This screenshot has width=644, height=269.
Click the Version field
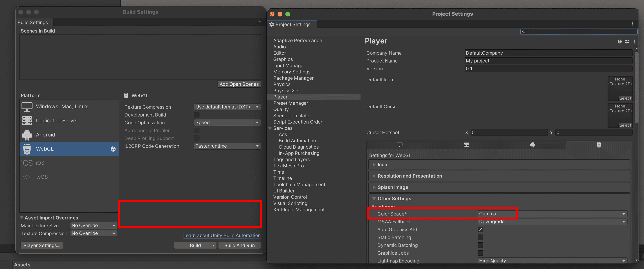(548, 68)
